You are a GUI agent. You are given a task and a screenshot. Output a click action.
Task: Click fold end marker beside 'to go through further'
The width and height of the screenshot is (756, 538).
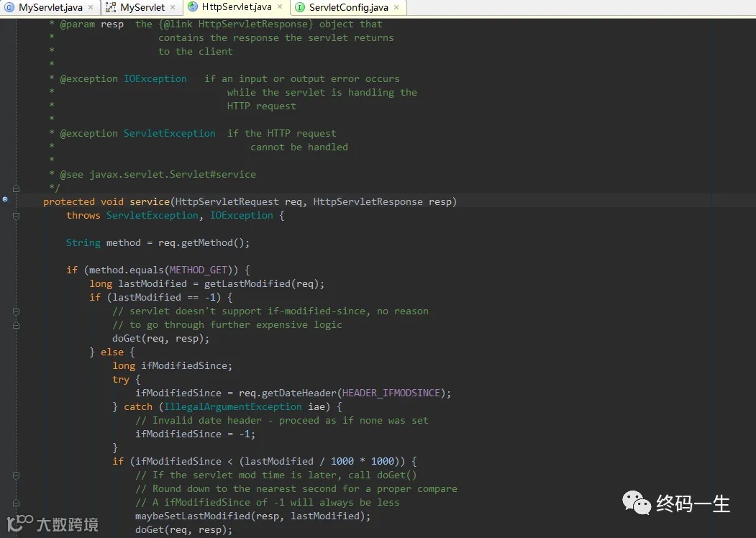16,325
